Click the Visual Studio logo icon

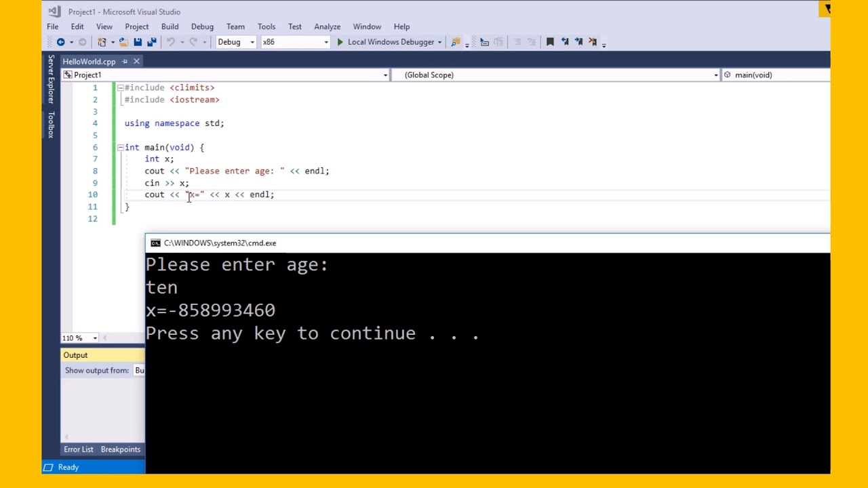[54, 12]
